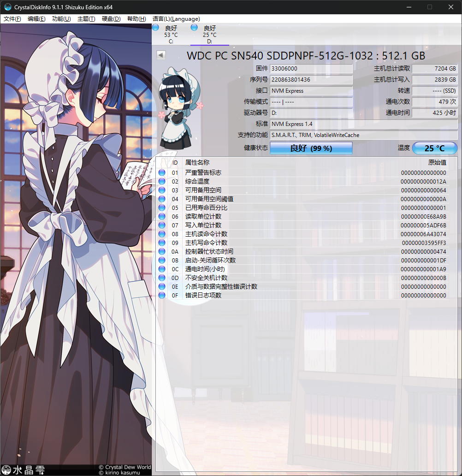Screen dimensions: 462x476
Task: Click the 序列号 serial number field
Action: (x=311, y=80)
